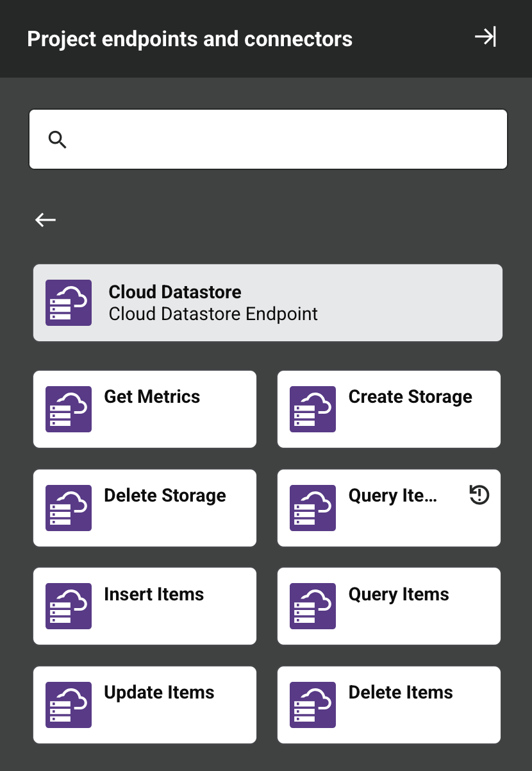Click the Cloud Datastore Endpoint card
The image size is (532, 771).
[x=267, y=302]
